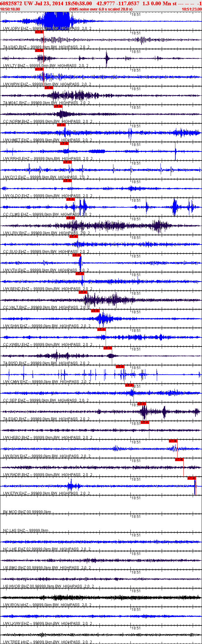Select the red pick marker on CC.VALT trace
The image size is (202, 644).
83,292
